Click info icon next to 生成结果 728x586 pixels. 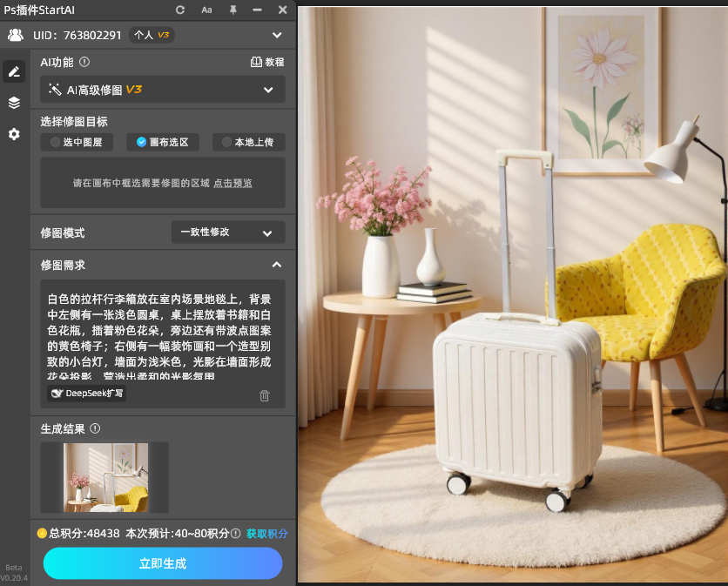click(95, 428)
